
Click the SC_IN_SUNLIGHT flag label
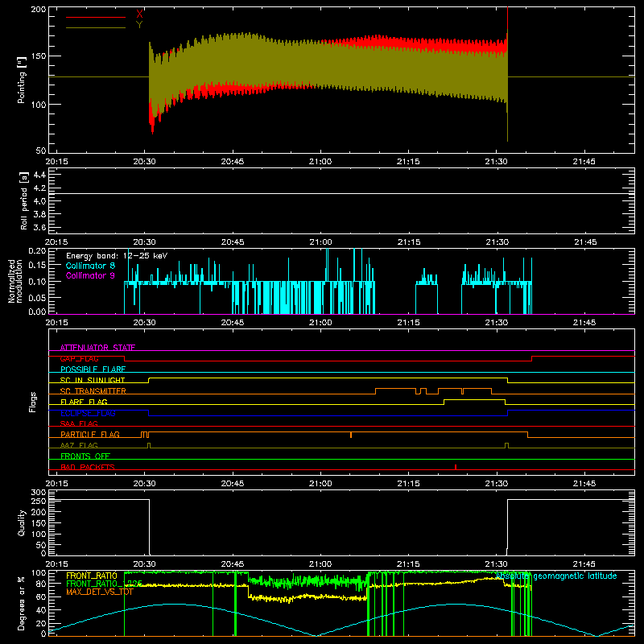[93, 380]
